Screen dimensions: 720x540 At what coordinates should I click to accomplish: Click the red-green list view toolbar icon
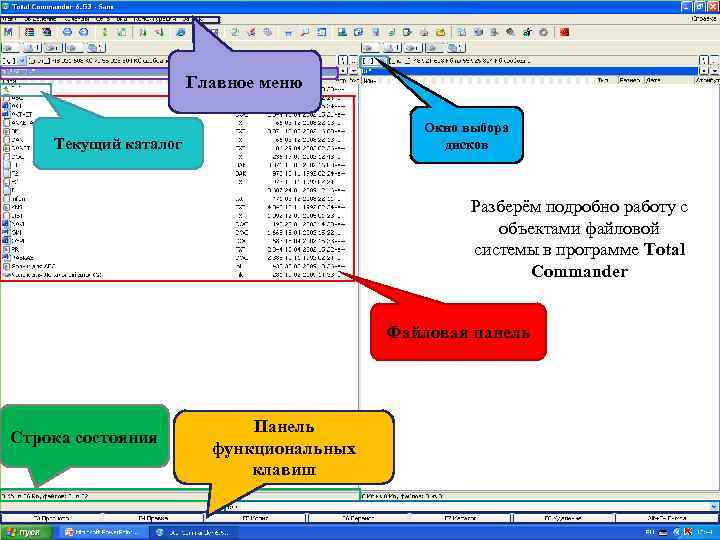pyautogui.click(x=29, y=32)
